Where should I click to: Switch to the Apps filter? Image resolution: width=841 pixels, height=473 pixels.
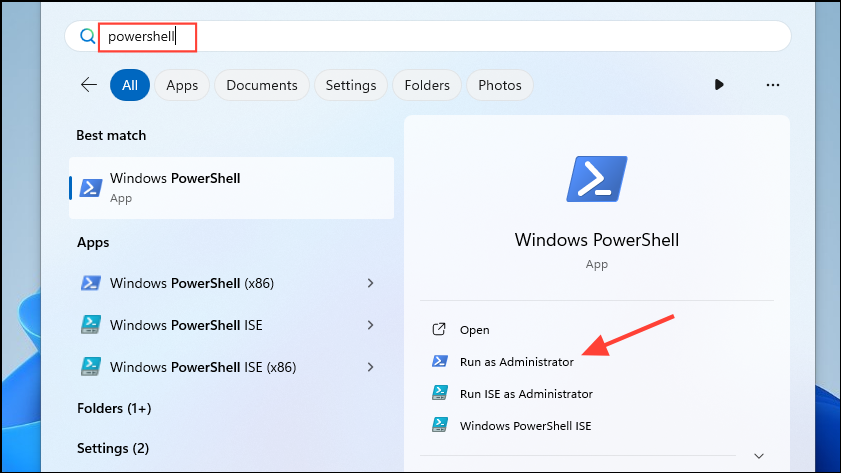click(x=182, y=85)
